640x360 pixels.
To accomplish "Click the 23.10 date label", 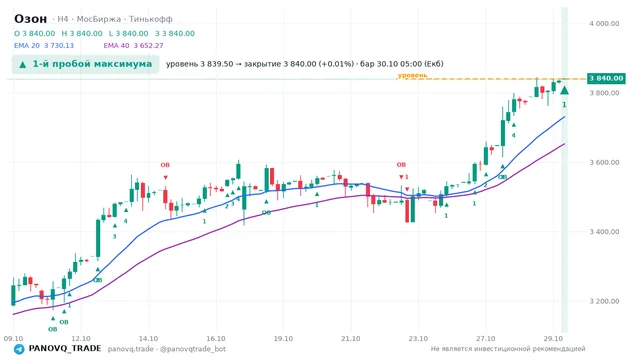I will [x=418, y=339].
